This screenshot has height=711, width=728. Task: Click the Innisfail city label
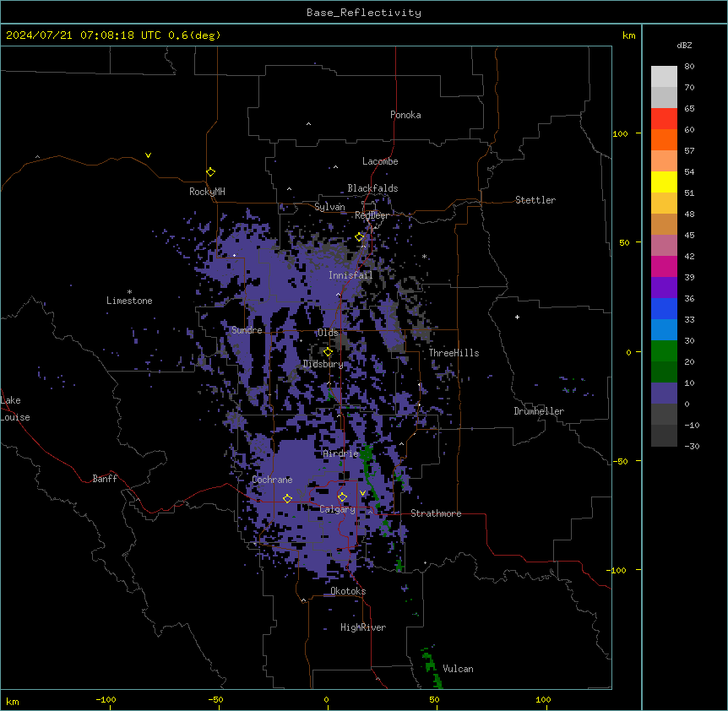pos(350,275)
